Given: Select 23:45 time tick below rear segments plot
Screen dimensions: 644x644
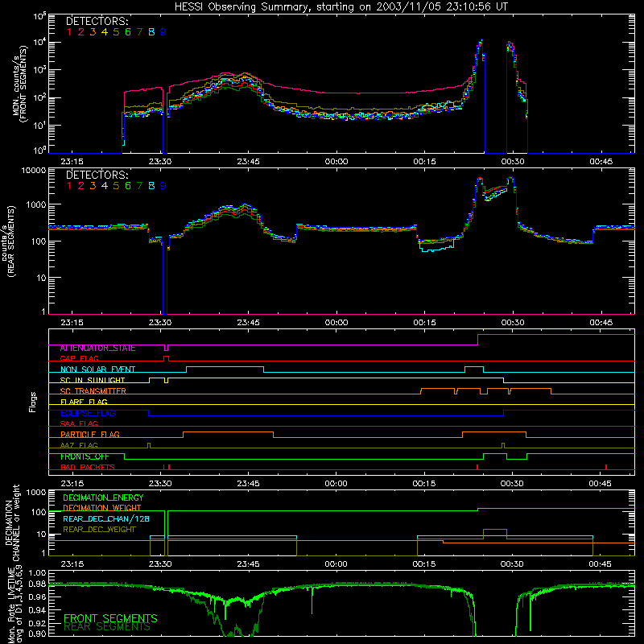Looking at the screenshot, I should (x=248, y=323).
